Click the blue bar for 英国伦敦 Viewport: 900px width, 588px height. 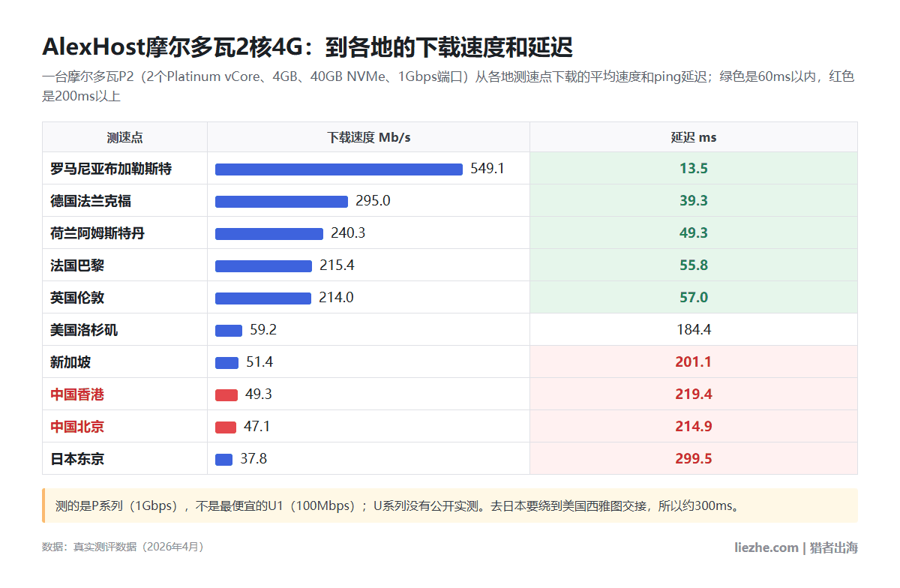tap(263, 298)
